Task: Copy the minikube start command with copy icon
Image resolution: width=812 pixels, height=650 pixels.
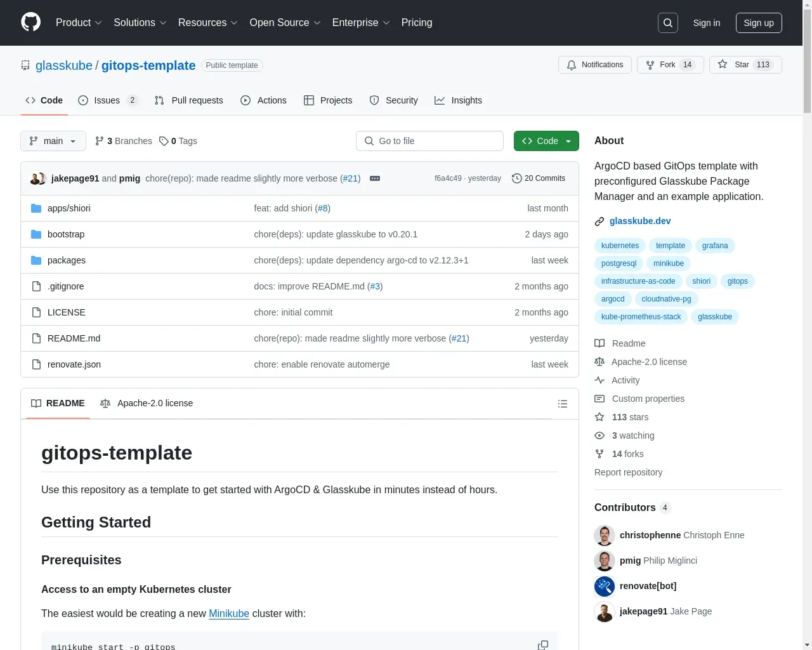Action: tap(543, 645)
